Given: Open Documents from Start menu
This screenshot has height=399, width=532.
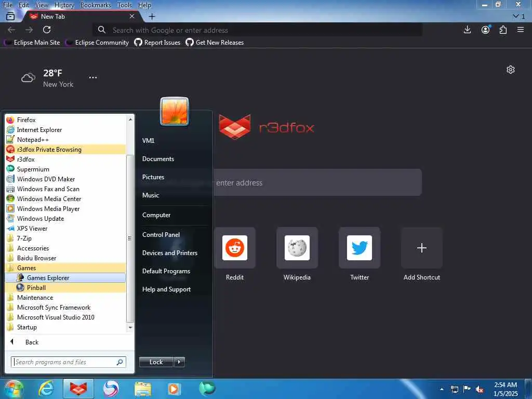Looking at the screenshot, I should [158, 159].
